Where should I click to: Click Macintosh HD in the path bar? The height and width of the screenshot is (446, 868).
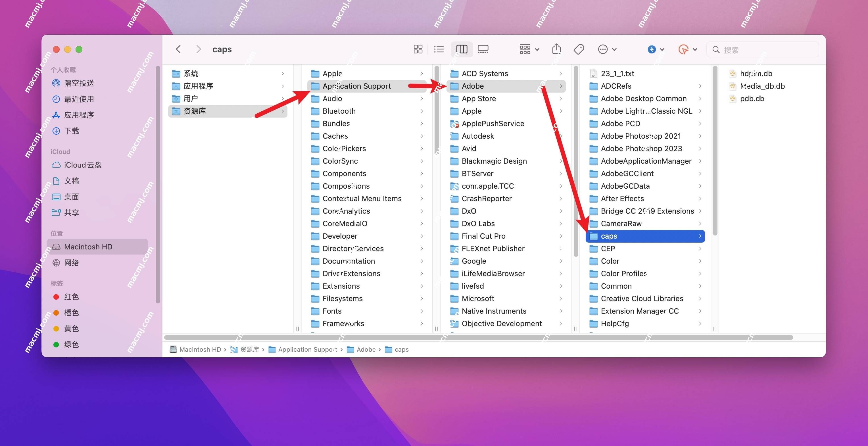(195, 349)
